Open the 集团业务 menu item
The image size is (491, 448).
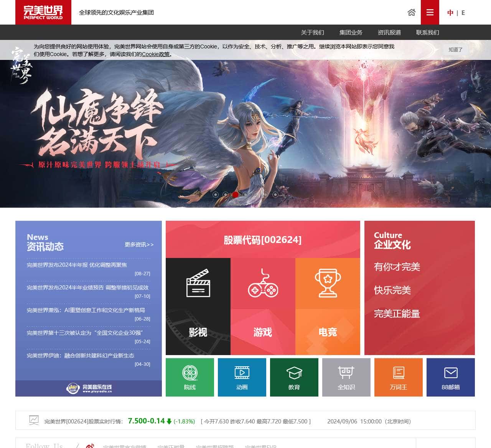pos(351,32)
